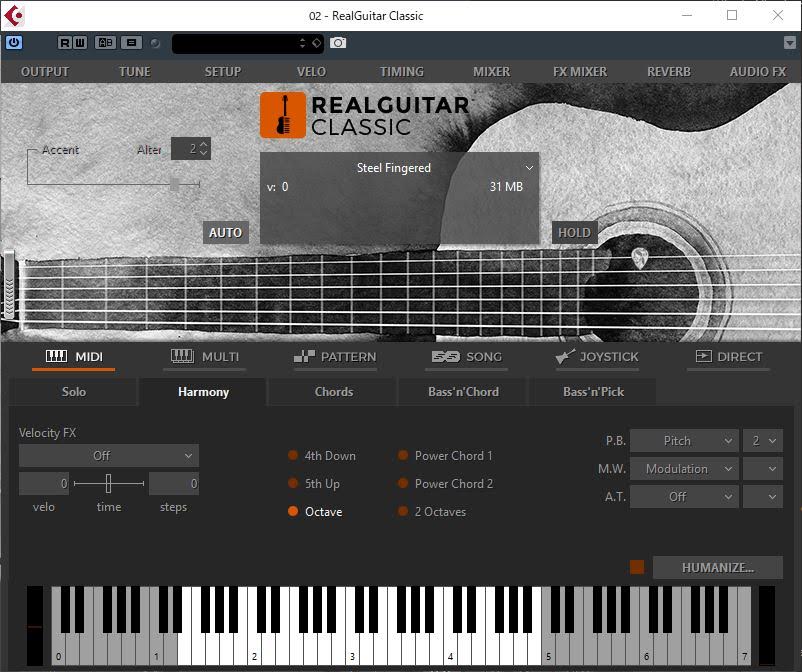Viewport: 802px width, 672px height.
Task: Click the steps value field
Action: pos(173,483)
